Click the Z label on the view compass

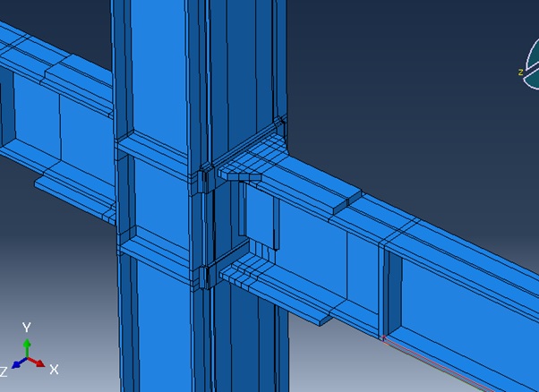519,72
